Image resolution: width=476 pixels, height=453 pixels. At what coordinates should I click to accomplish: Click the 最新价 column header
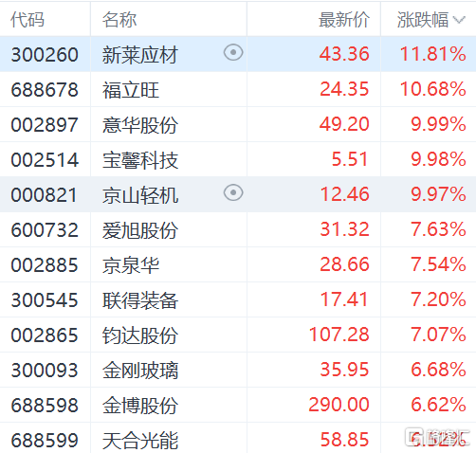(x=344, y=20)
